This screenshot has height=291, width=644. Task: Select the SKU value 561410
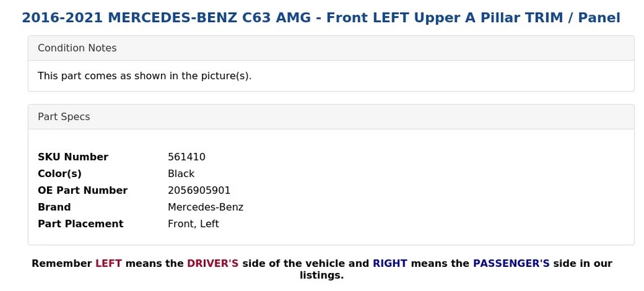tap(186, 157)
